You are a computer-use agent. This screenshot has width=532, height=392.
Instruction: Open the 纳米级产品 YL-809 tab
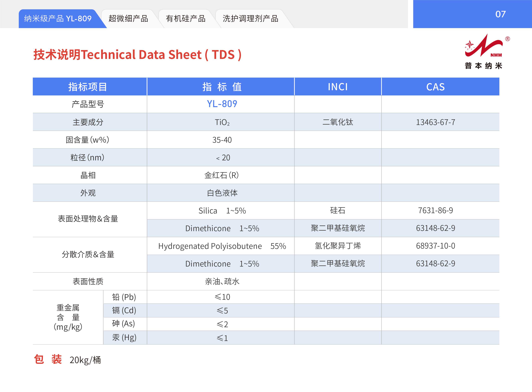click(x=58, y=18)
